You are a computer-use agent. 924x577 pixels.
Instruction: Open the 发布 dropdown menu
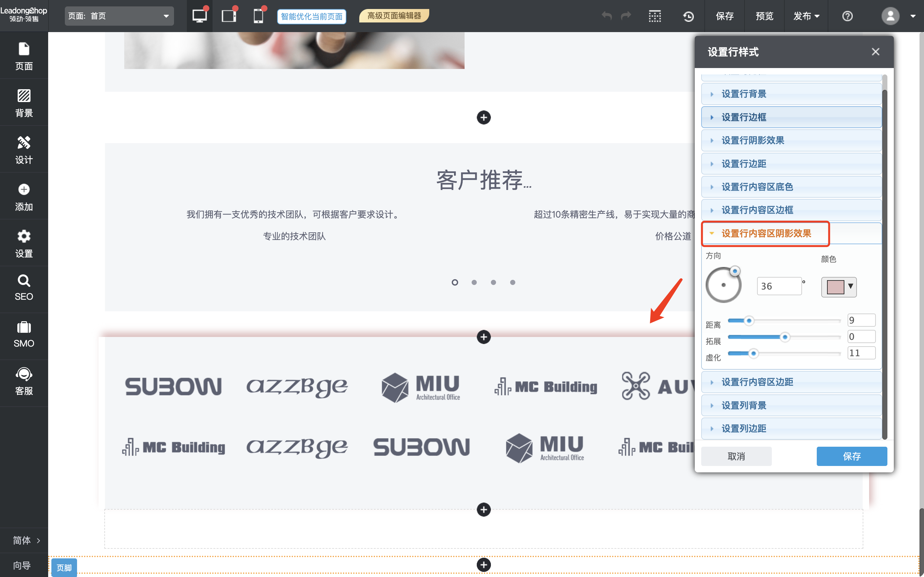click(806, 16)
